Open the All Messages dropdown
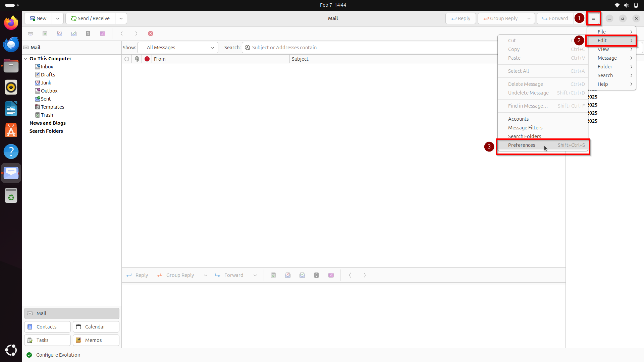 point(178,48)
